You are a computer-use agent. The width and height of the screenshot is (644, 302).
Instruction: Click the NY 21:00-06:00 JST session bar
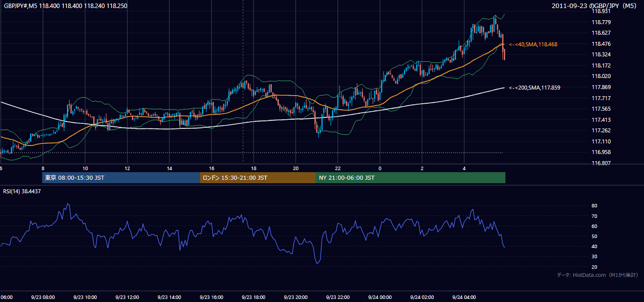[x=411, y=178]
